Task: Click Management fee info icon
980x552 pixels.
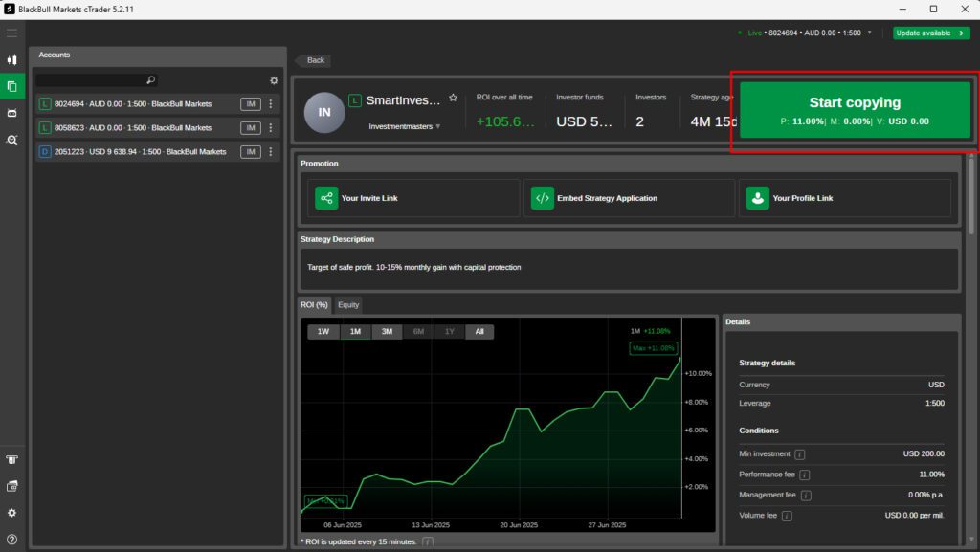Action: point(806,496)
